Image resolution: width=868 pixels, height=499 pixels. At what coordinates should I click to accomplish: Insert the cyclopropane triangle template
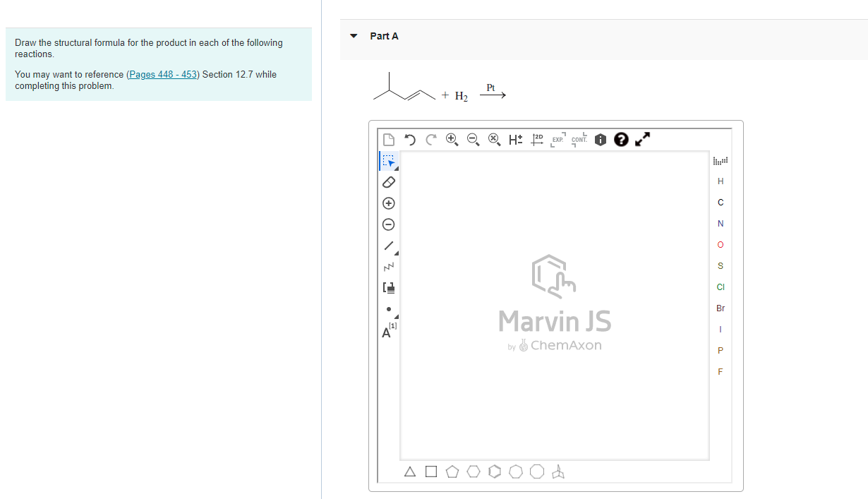[x=410, y=472]
